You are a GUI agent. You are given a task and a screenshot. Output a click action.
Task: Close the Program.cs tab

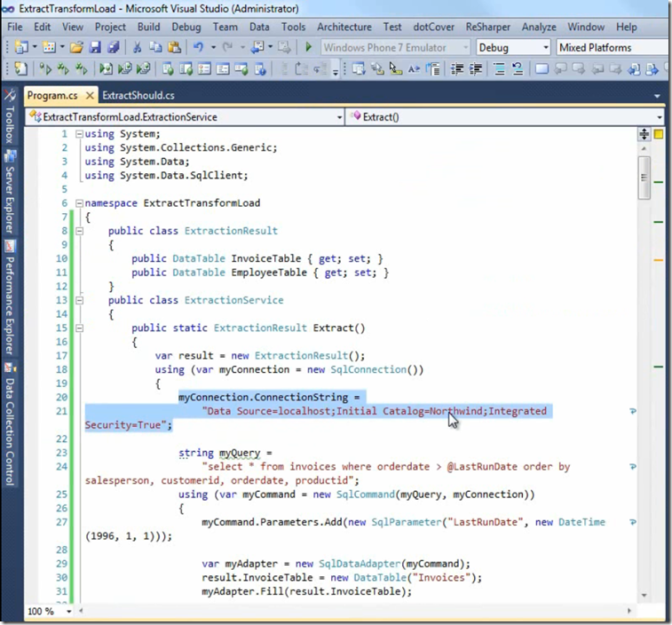click(90, 96)
